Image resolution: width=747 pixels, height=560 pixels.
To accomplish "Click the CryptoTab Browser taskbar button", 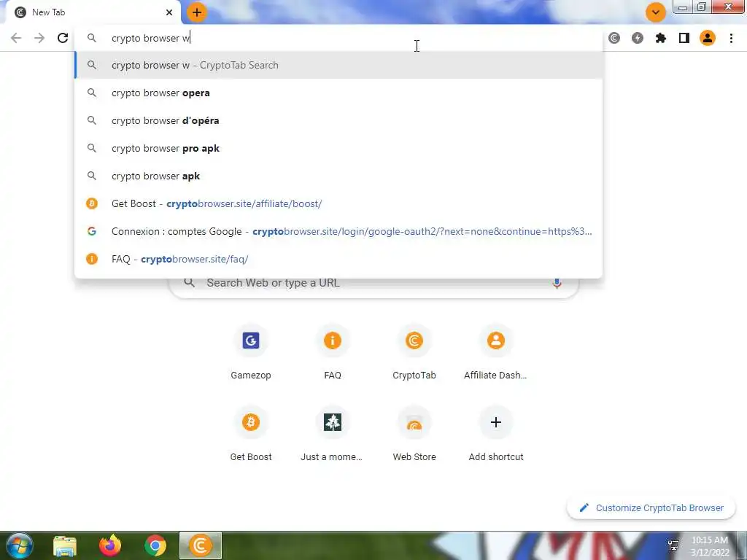I will [x=201, y=545].
